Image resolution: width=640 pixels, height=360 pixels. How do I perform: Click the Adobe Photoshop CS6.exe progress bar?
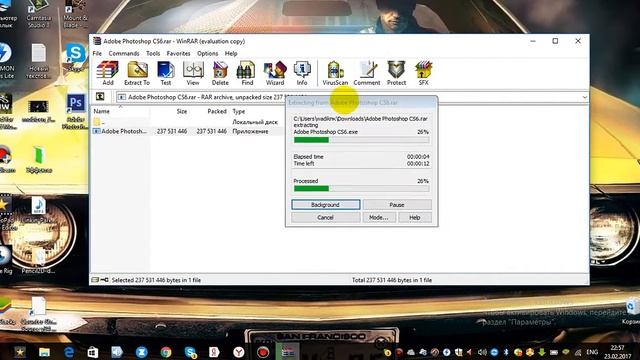[361, 140]
